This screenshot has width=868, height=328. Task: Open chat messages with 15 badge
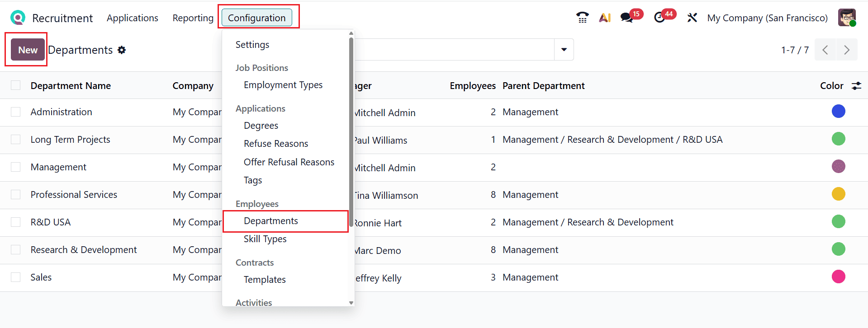(626, 18)
